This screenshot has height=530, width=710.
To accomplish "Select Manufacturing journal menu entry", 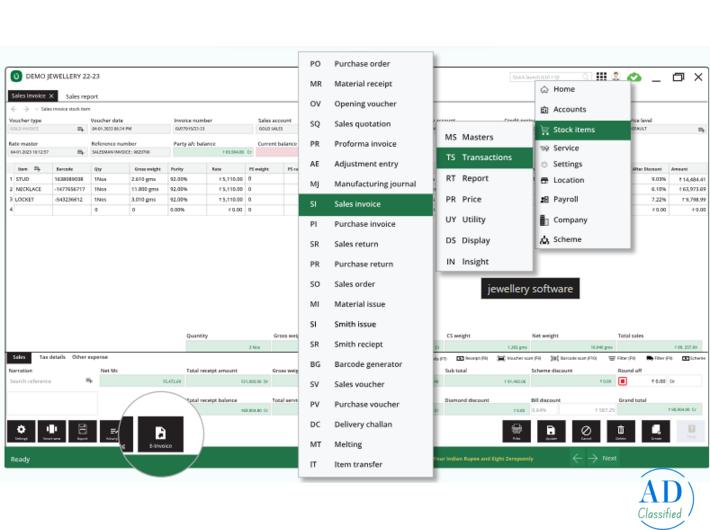I will click(x=366, y=184).
